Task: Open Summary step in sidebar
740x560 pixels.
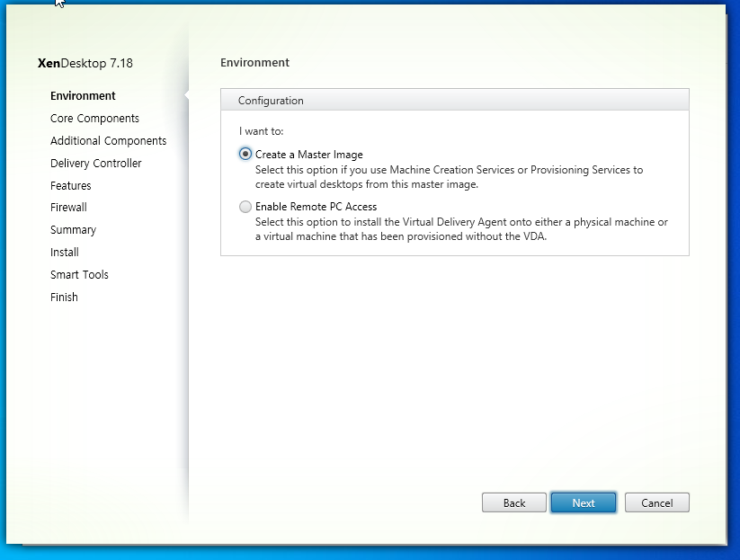Action: (73, 230)
